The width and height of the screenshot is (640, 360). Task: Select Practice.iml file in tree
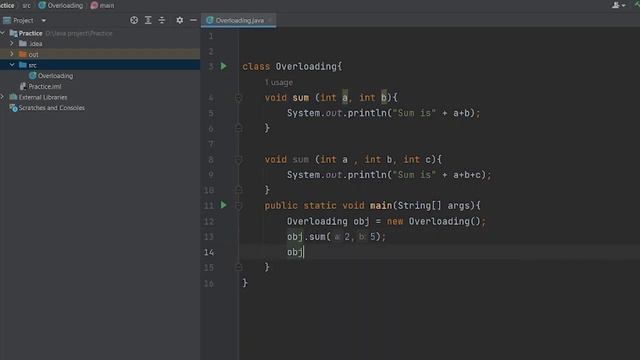(44, 86)
